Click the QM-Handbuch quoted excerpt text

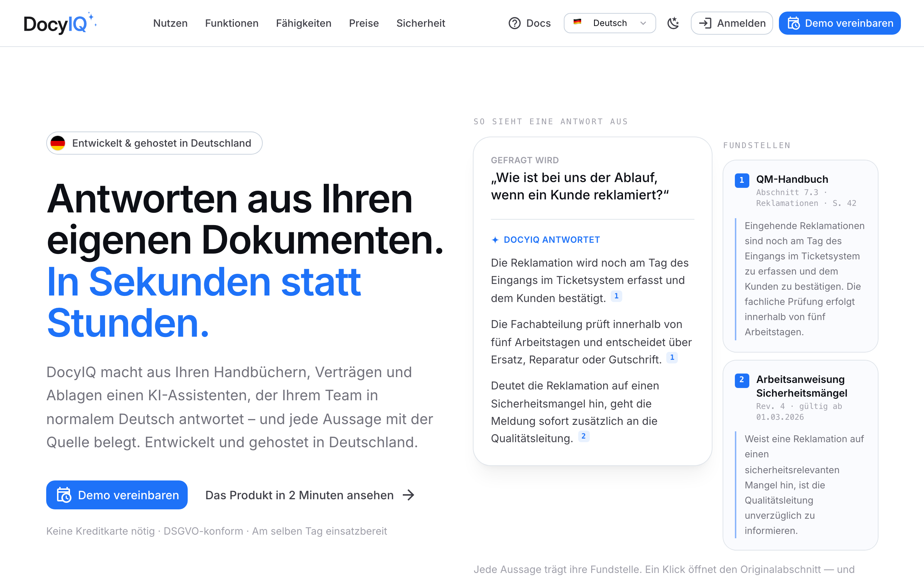805,279
